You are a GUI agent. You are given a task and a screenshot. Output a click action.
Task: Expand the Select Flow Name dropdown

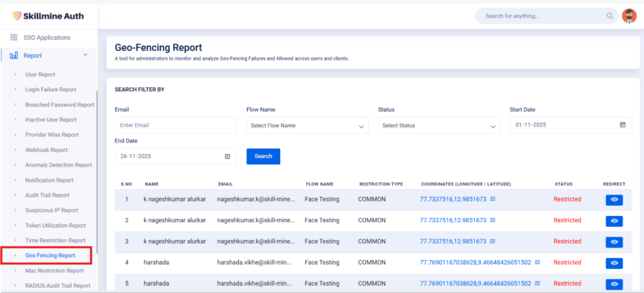307,126
